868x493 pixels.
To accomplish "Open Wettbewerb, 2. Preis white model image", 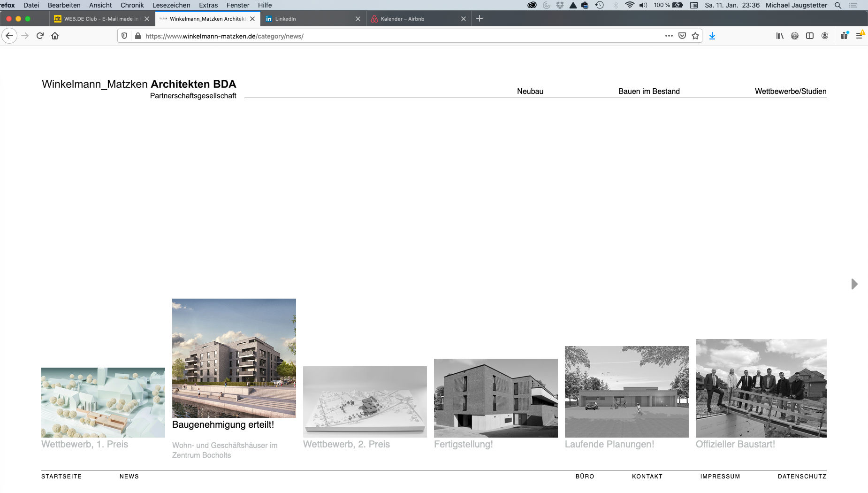I will [365, 402].
